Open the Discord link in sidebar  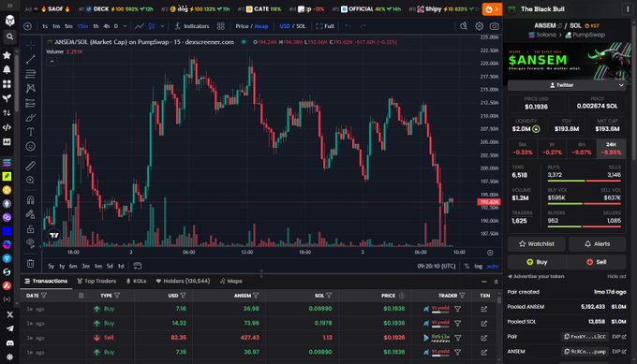coord(9,342)
